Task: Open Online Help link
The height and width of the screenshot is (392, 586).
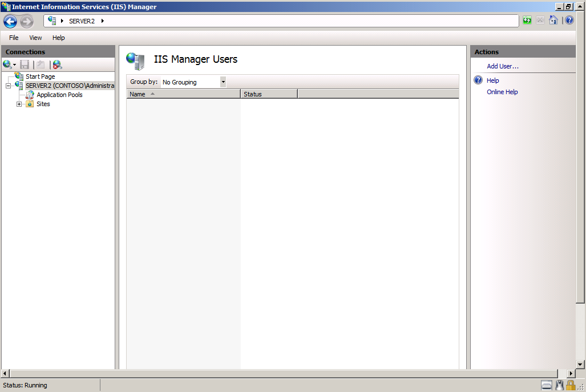Action: pyautogui.click(x=502, y=92)
